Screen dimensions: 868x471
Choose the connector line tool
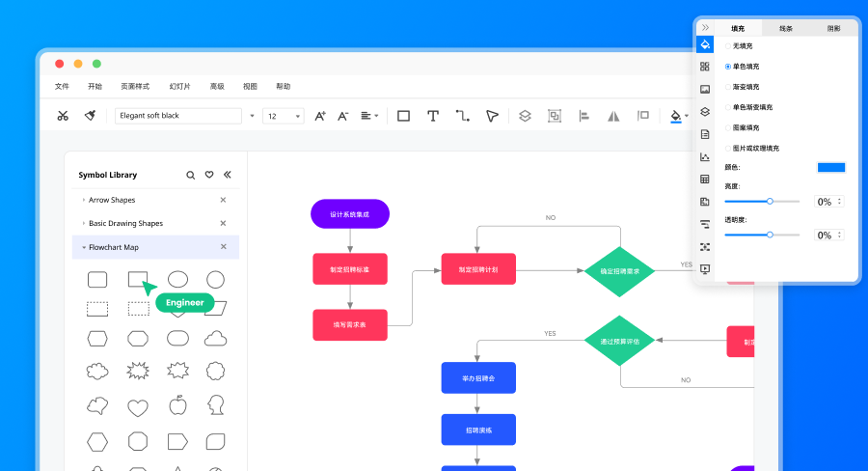coord(463,116)
